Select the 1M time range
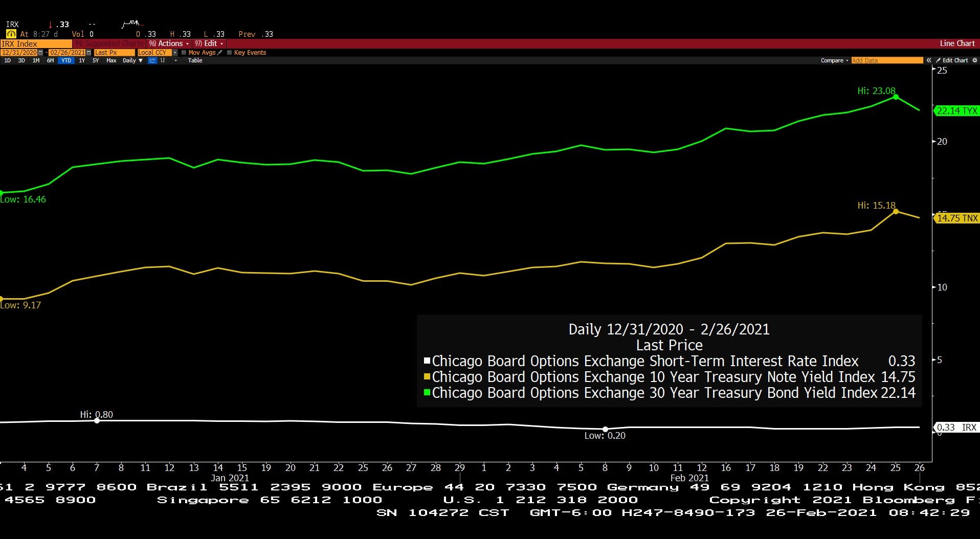 [36, 60]
